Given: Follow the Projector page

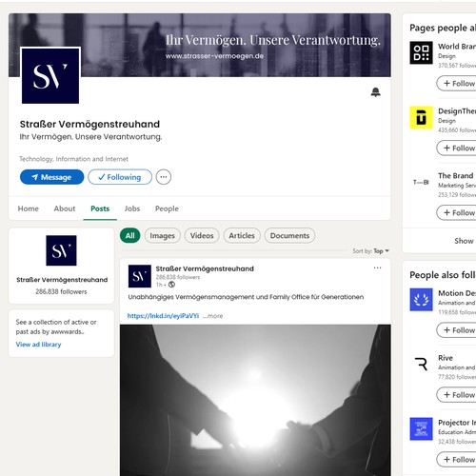Looking at the screenshot, I should click(x=457, y=460).
